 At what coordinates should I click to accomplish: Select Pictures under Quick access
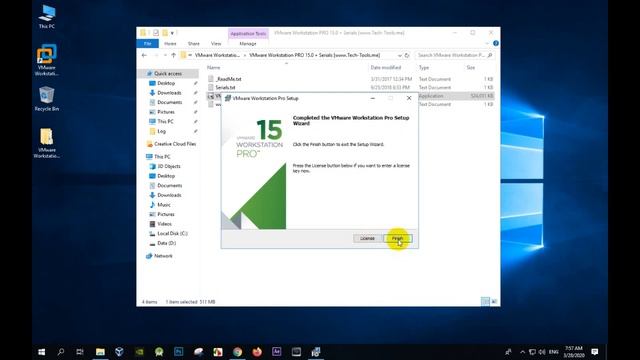pyautogui.click(x=166, y=112)
